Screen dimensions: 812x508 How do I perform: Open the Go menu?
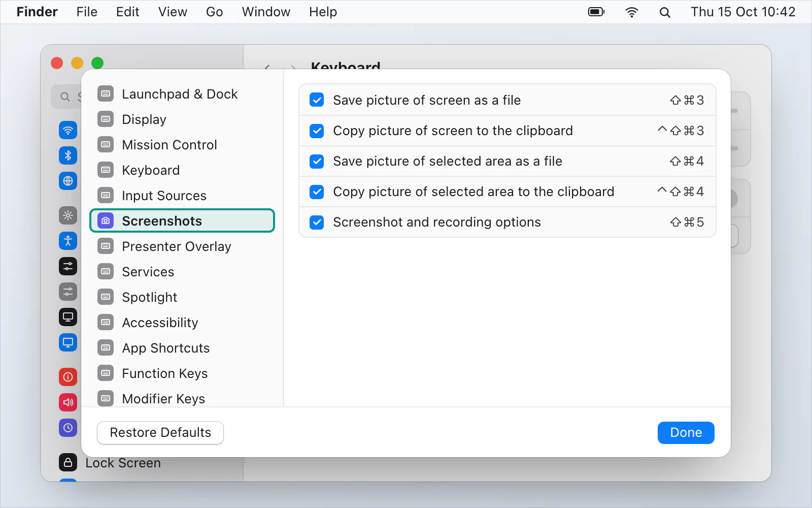[x=214, y=12]
